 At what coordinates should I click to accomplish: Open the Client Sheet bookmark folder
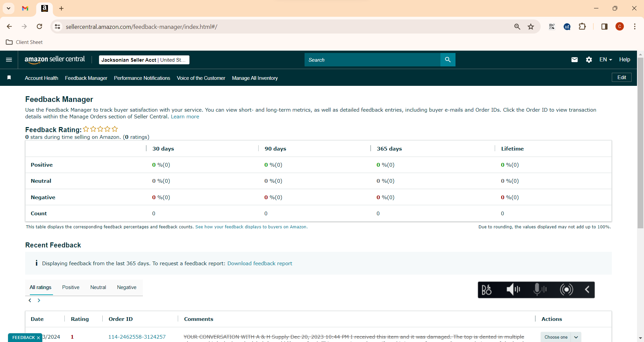point(24,42)
